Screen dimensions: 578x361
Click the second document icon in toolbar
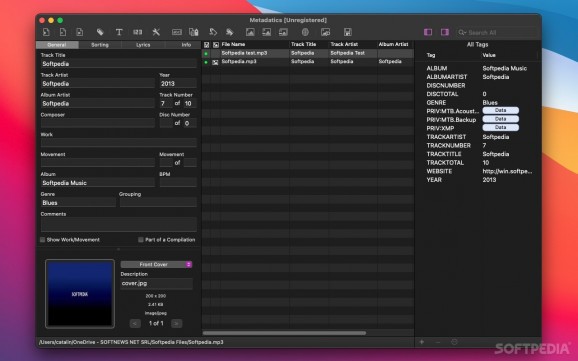point(63,32)
